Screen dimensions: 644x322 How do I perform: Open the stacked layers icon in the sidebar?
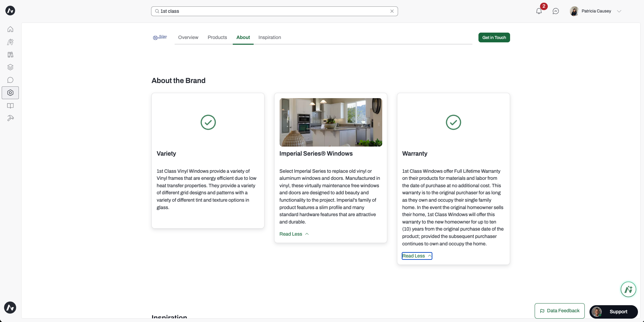(x=10, y=67)
